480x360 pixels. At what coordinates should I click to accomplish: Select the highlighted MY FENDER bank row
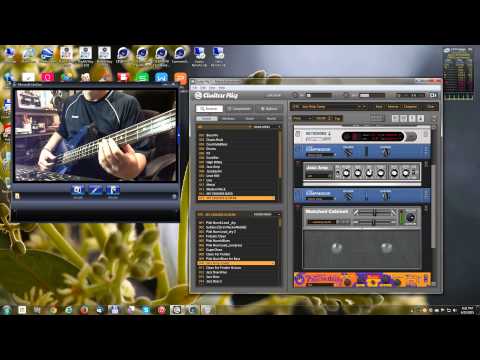pos(236,198)
